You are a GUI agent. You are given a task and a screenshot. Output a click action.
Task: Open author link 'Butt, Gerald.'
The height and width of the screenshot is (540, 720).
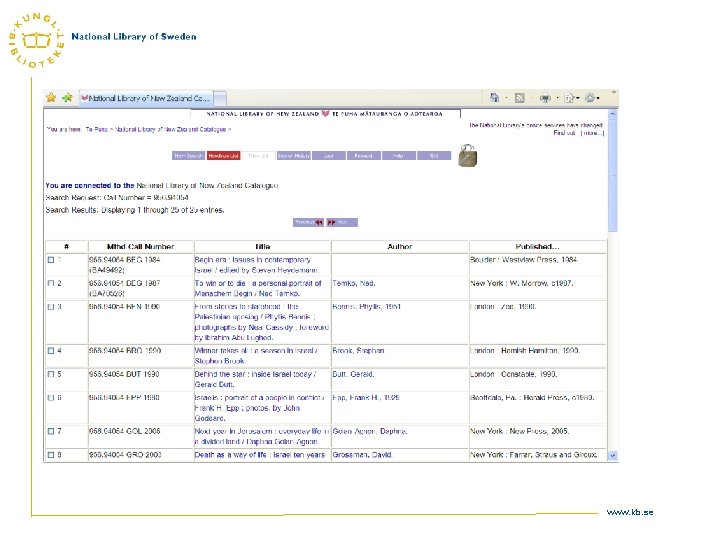(x=354, y=374)
